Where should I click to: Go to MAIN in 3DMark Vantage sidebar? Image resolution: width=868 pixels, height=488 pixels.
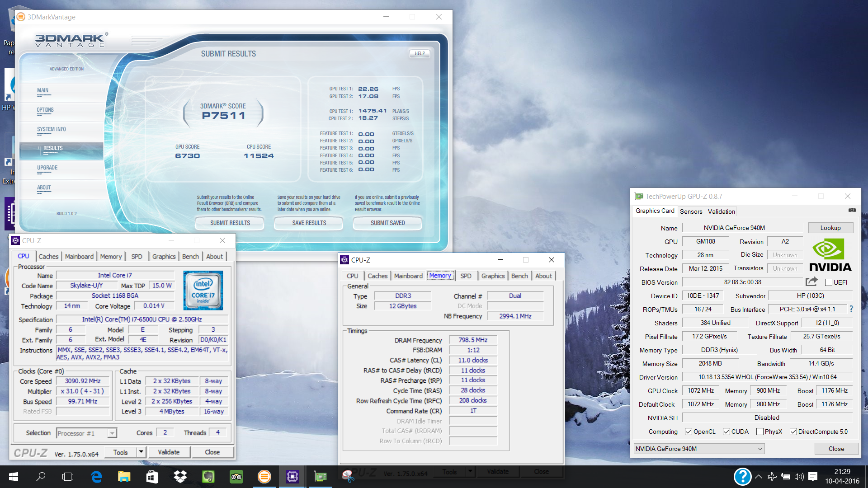(x=42, y=90)
